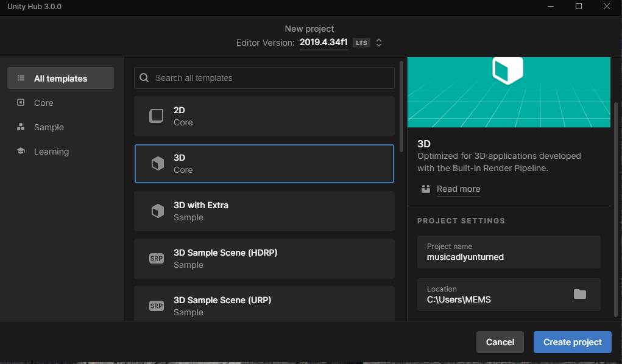Click the 2019.4.34f1 editor version text
This screenshot has height=364, width=622.
coord(323,43)
